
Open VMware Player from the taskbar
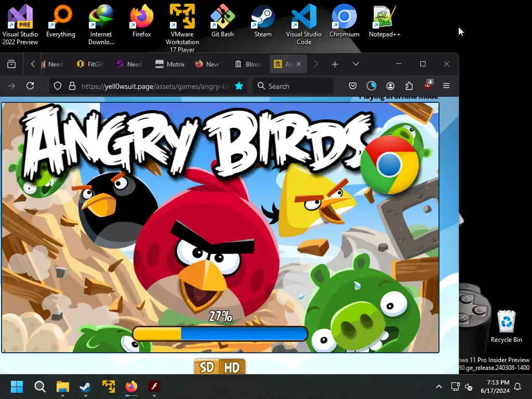click(x=109, y=387)
